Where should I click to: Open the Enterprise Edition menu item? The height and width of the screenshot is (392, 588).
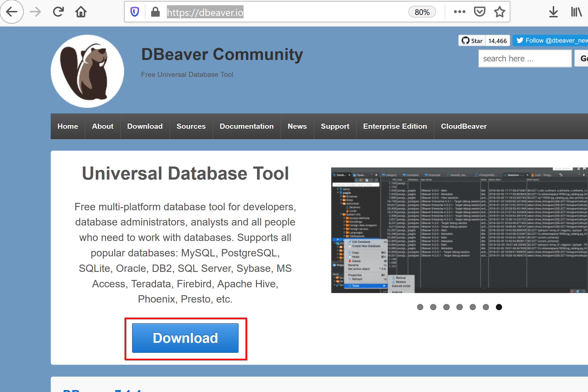tap(395, 126)
